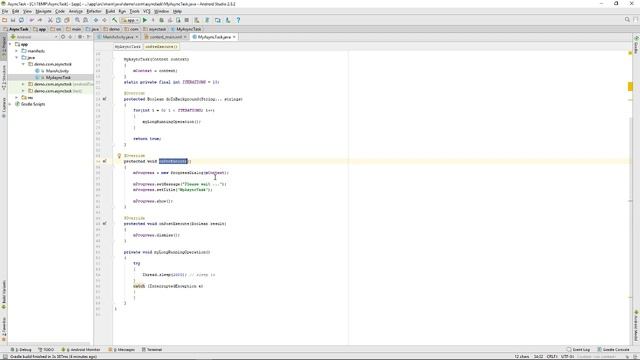This screenshot has width=640, height=360.
Task: Open the Gradle Console button
Action: [x=613, y=350]
